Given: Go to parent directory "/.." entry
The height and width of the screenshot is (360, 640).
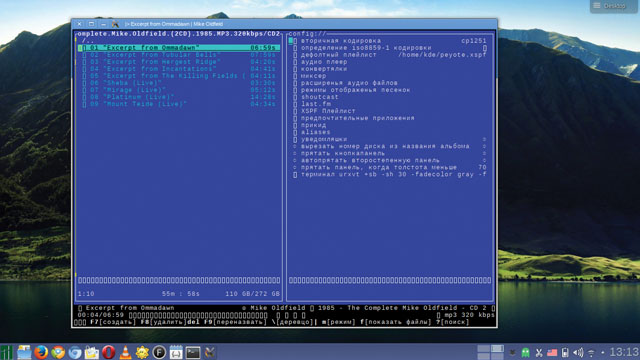Looking at the screenshot, I should pos(88,41).
